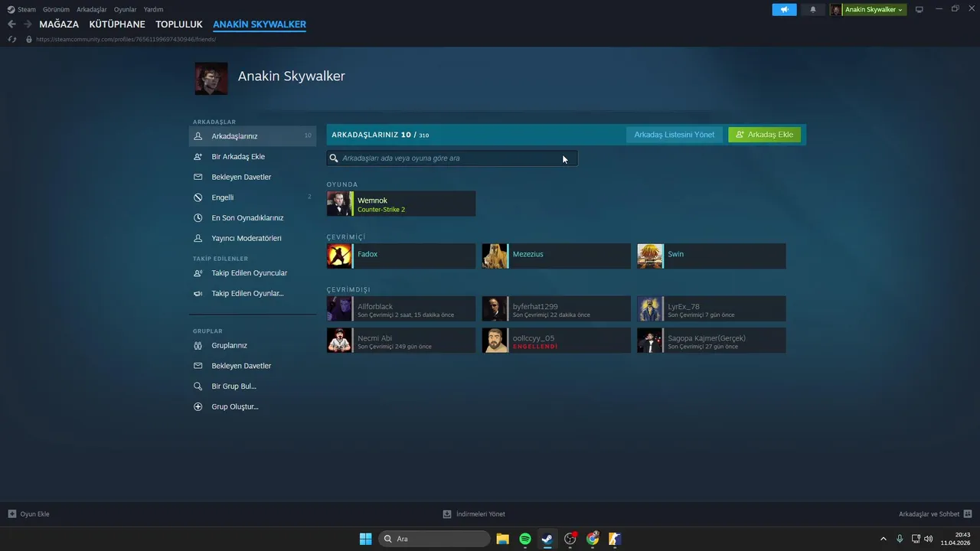Open Gruplarınız in the sidebar

[x=253, y=346]
